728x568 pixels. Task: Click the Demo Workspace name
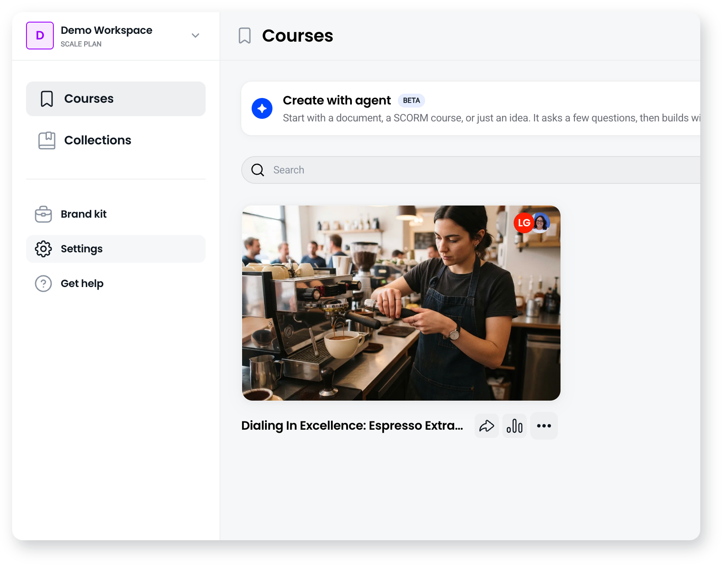[x=106, y=30]
